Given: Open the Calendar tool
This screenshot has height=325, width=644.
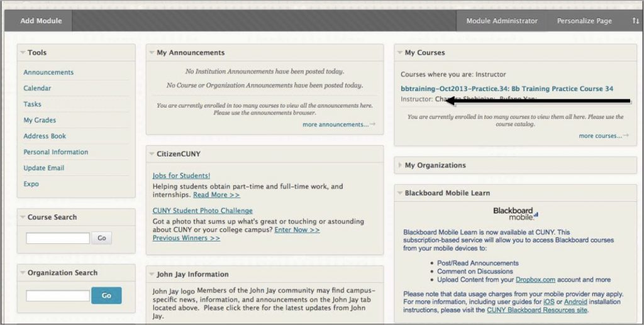Looking at the screenshot, I should [37, 88].
